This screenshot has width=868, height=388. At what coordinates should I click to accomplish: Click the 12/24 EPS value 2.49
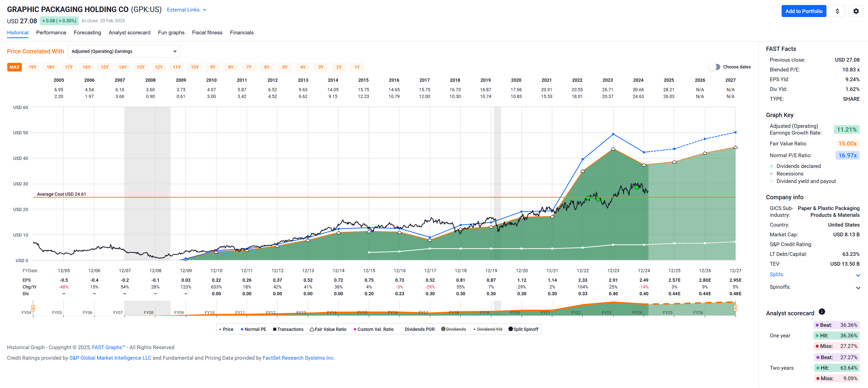[x=644, y=280]
